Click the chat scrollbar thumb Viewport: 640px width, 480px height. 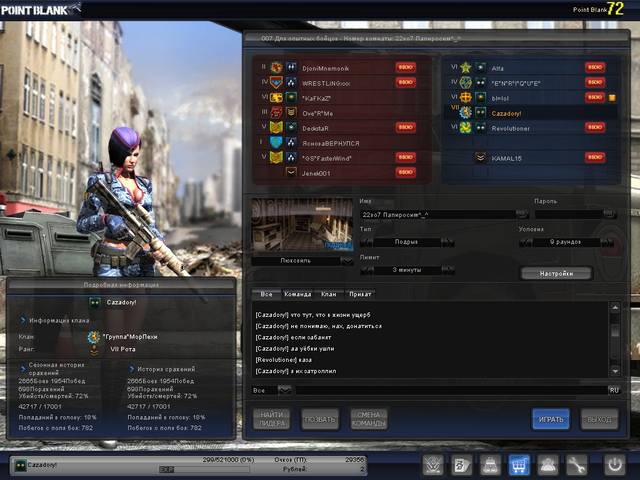(615, 331)
